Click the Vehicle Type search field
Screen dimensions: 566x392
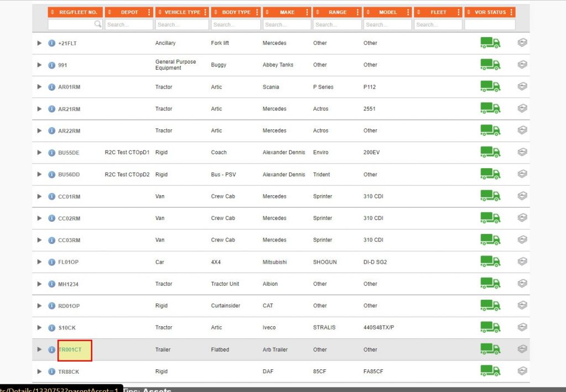pyautogui.click(x=181, y=24)
